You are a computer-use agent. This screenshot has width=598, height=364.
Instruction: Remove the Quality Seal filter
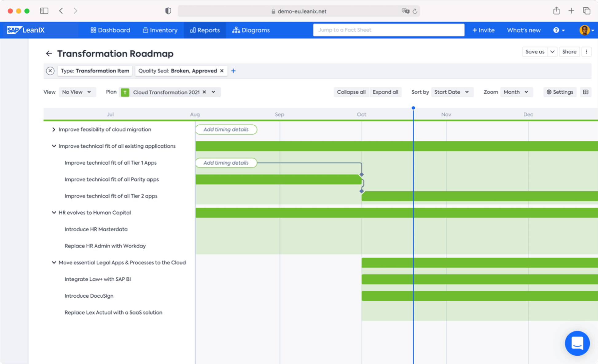(222, 71)
